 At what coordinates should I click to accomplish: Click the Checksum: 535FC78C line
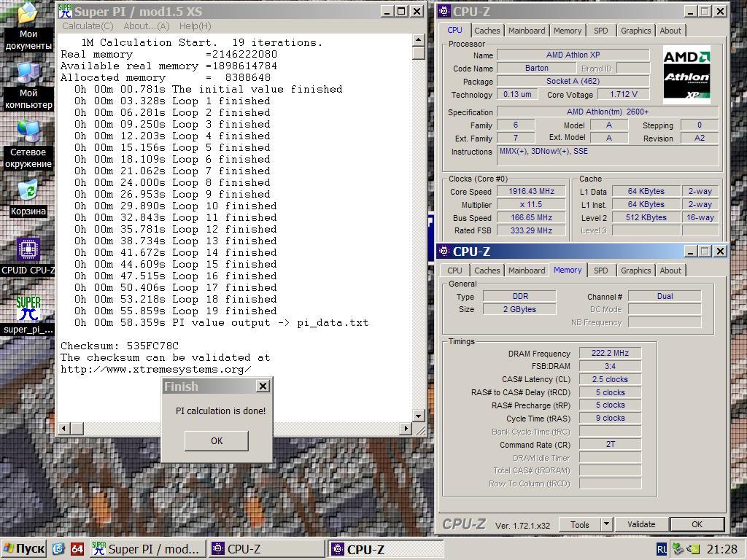pyautogui.click(x=120, y=346)
